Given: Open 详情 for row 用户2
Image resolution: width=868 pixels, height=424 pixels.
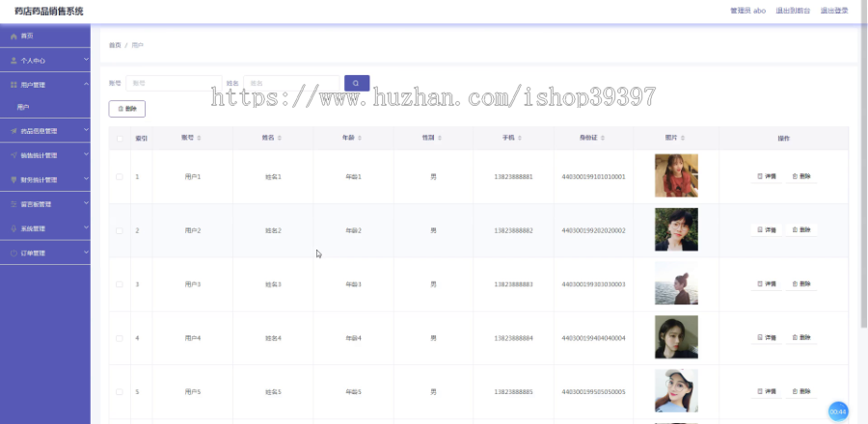Looking at the screenshot, I should (767, 230).
